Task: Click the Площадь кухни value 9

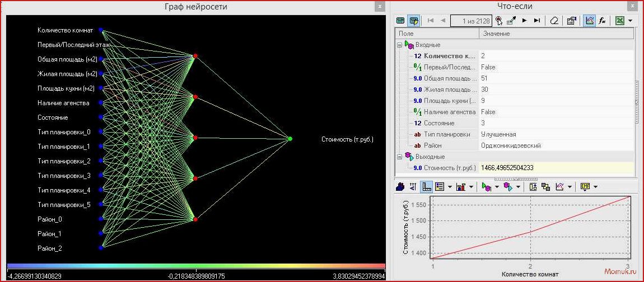Action: coord(483,101)
